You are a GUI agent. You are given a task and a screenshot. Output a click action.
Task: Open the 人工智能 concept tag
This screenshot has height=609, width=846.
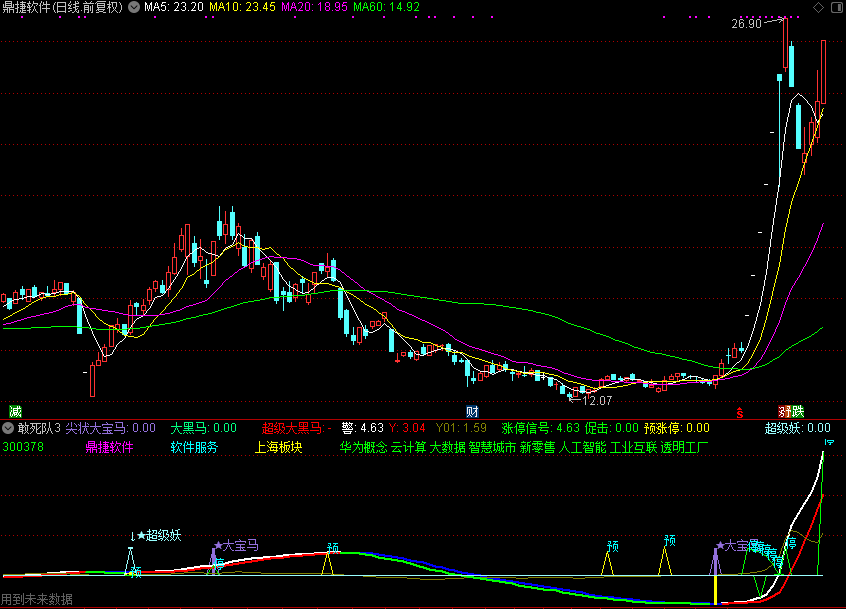click(583, 447)
